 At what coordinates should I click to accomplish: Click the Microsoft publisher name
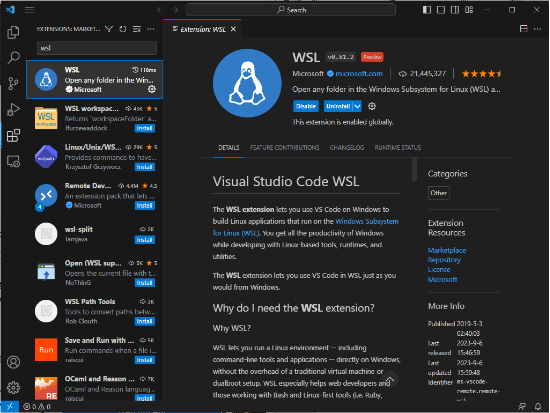308,74
